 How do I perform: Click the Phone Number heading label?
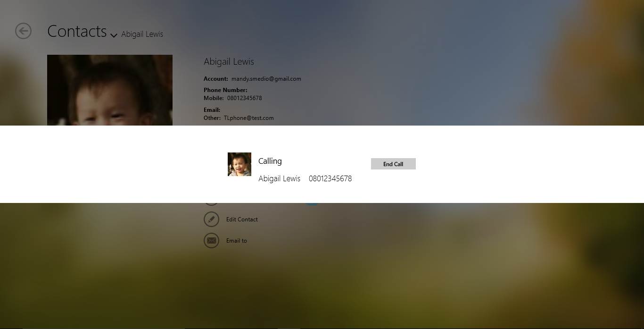click(225, 90)
